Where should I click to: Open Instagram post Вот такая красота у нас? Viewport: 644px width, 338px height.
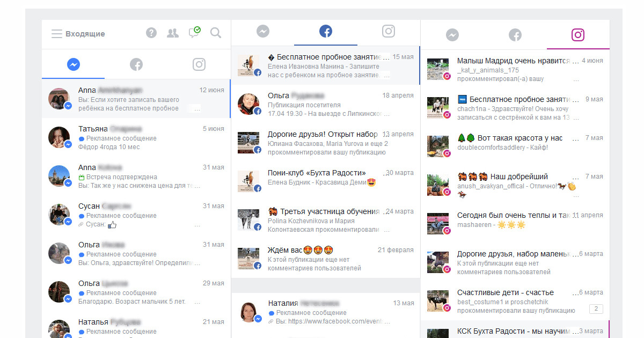pyautogui.click(x=515, y=146)
